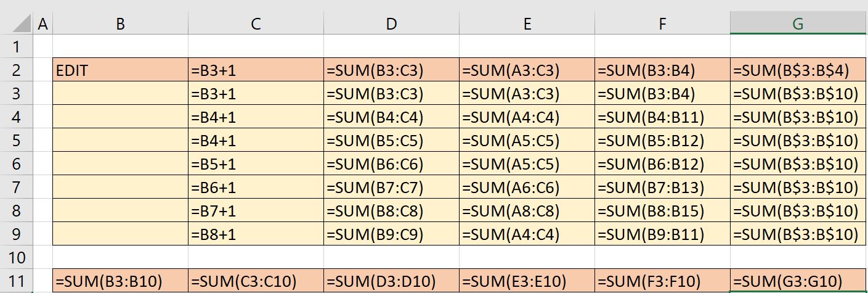Select row 11 header
Image resolution: width=868 pixels, height=293 pixels.
[x=17, y=281]
